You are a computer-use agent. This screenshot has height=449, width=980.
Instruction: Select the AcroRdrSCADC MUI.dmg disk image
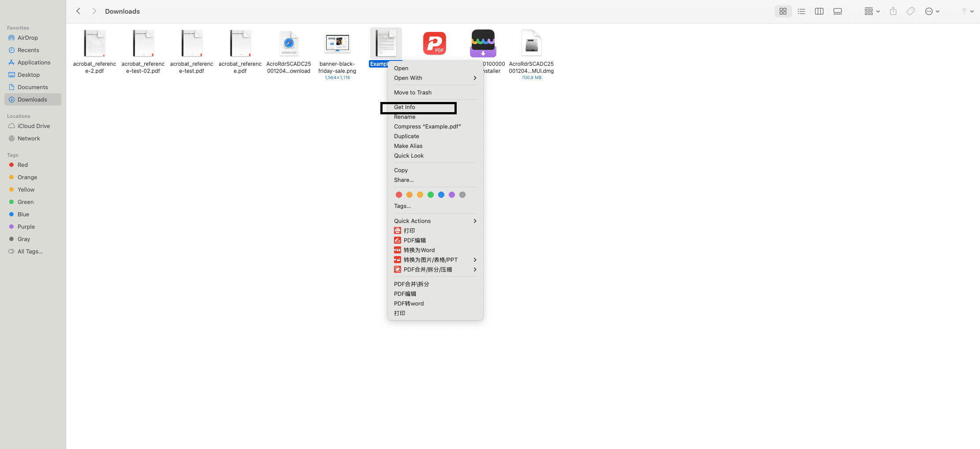[x=531, y=43]
